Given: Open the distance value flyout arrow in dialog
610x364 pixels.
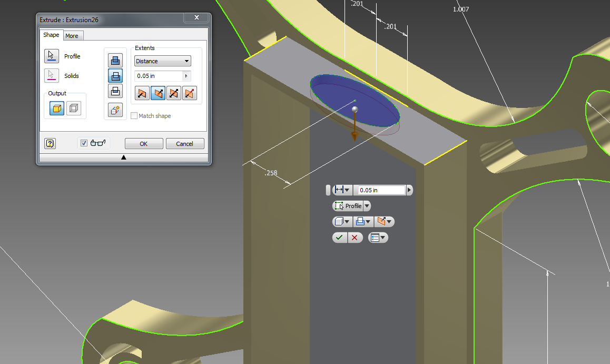Looking at the screenshot, I should (x=186, y=76).
